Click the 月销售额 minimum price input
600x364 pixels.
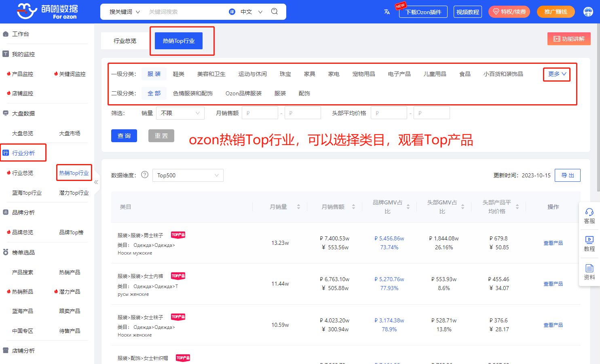260,113
